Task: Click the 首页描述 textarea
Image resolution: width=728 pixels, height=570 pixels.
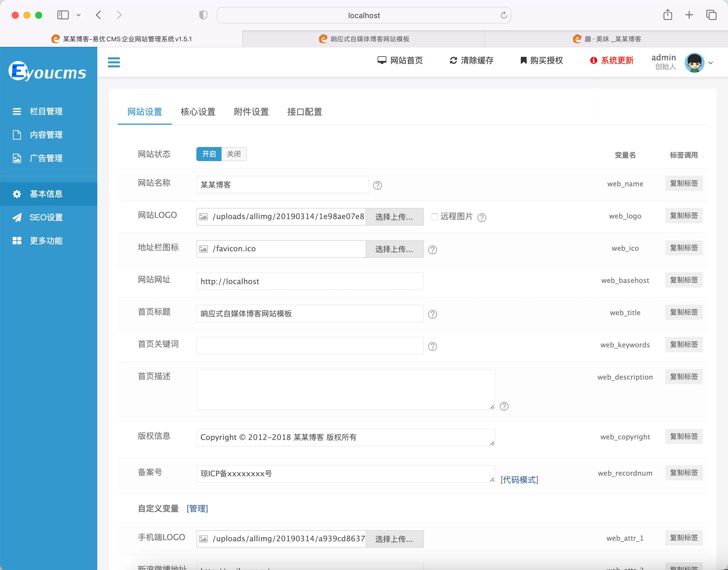Action: tap(346, 390)
